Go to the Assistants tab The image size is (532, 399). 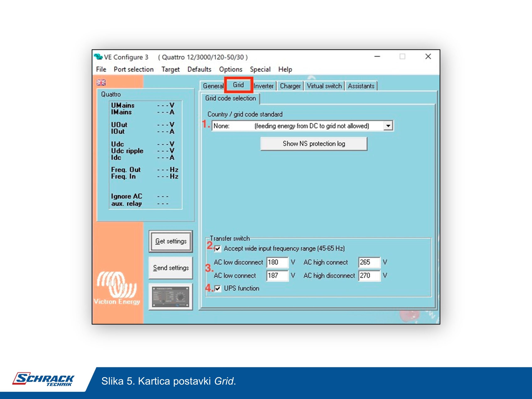[361, 86]
